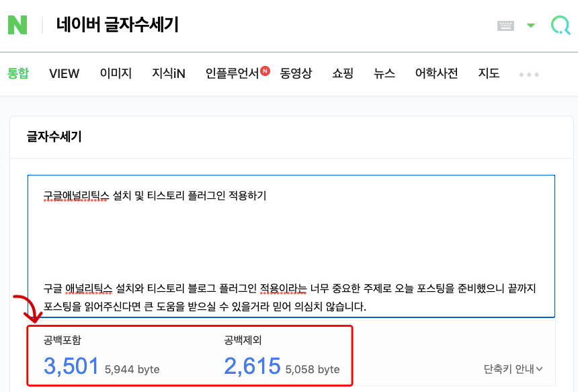
Task: Click the 공백제외 label
Action: tap(243, 340)
